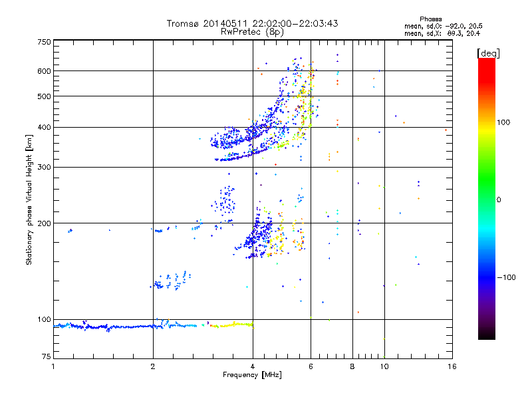Click the "Frequency [MHz]" axis title

coord(252,375)
